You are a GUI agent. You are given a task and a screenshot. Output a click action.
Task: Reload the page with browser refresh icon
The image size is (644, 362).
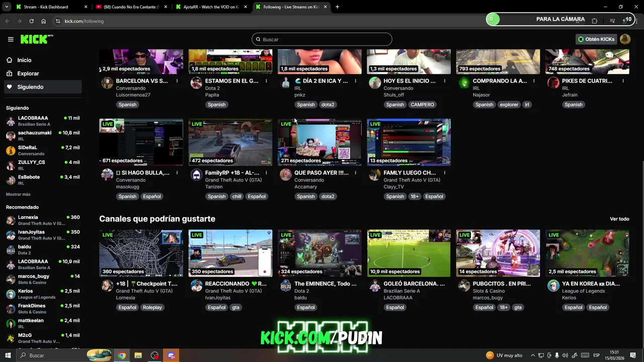point(31,21)
